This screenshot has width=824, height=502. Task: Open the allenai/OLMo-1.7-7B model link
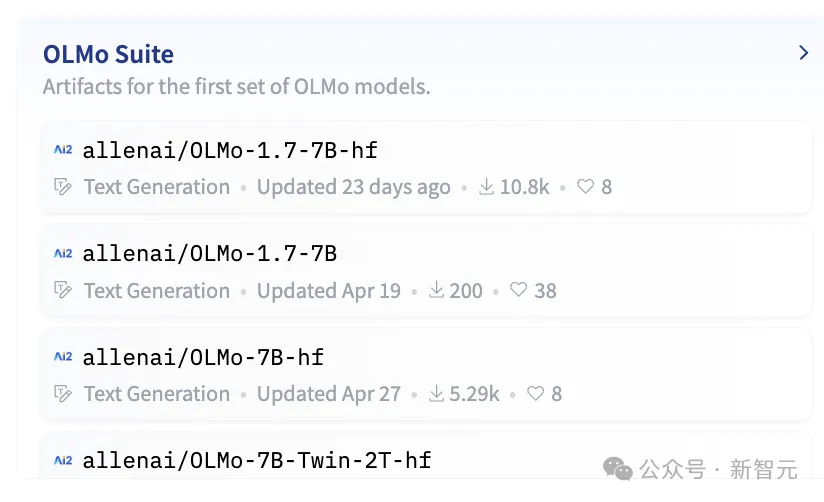pos(210,254)
